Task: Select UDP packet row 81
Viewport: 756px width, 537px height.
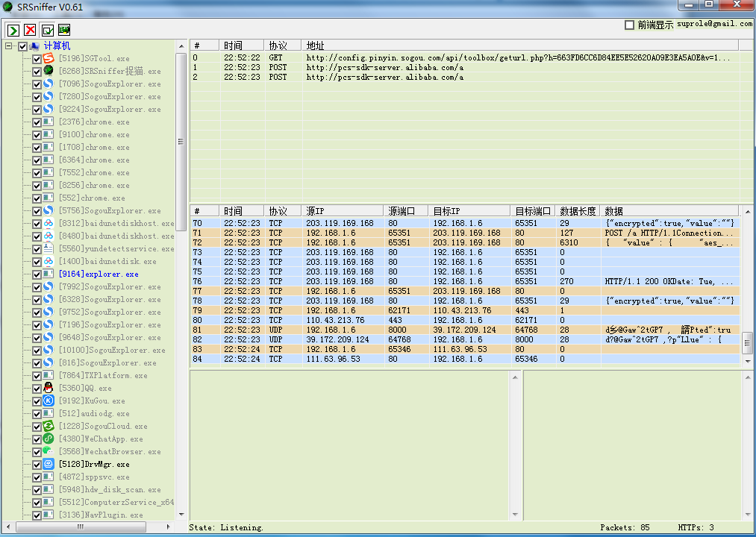Action: click(x=465, y=330)
